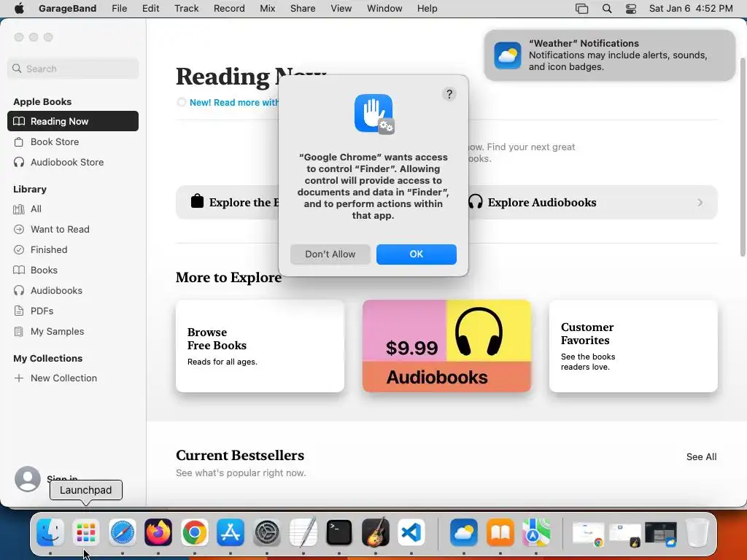Image resolution: width=747 pixels, height=560 pixels.
Task: Select Audiobooks in the Library section
Action: point(73,290)
